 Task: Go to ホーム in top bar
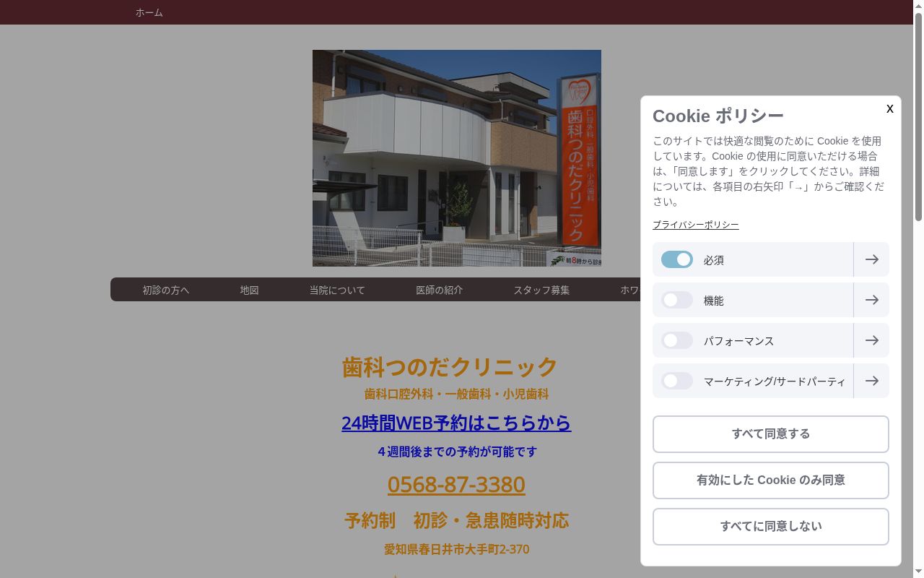(149, 12)
